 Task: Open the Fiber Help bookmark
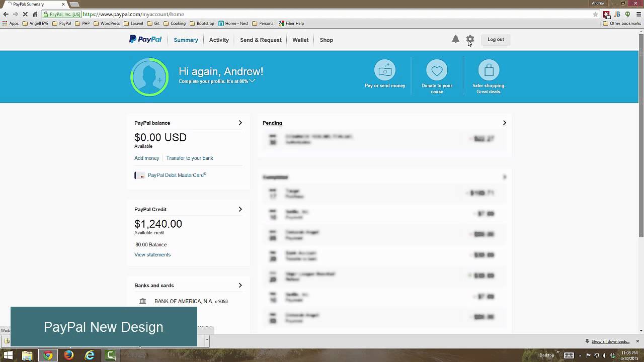click(291, 23)
